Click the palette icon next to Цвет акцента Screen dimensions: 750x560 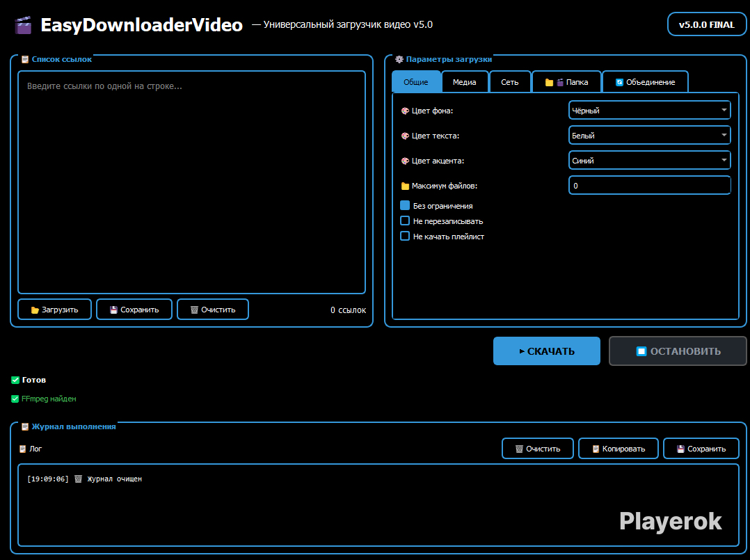(405, 161)
